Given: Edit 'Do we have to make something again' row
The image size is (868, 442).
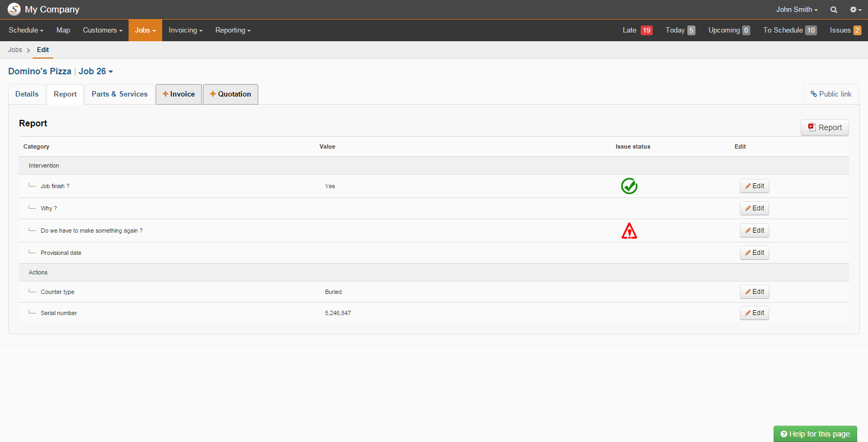Looking at the screenshot, I should coord(754,230).
